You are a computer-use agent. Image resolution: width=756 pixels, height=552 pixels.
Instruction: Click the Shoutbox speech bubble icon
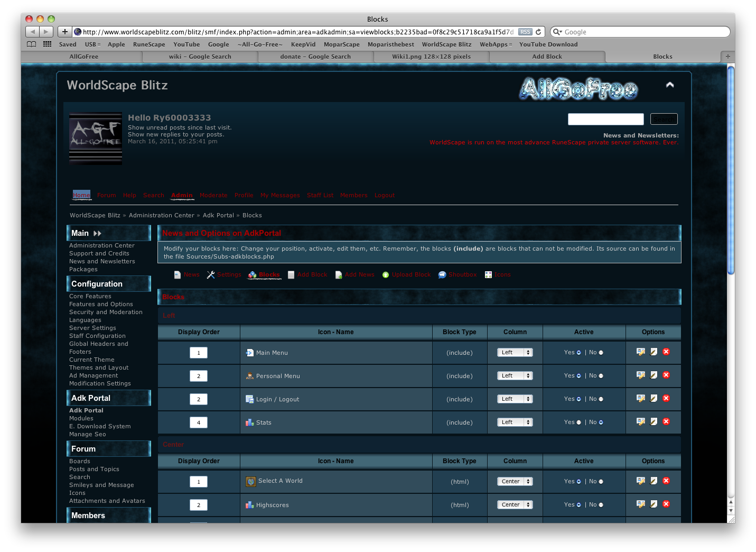tap(442, 275)
